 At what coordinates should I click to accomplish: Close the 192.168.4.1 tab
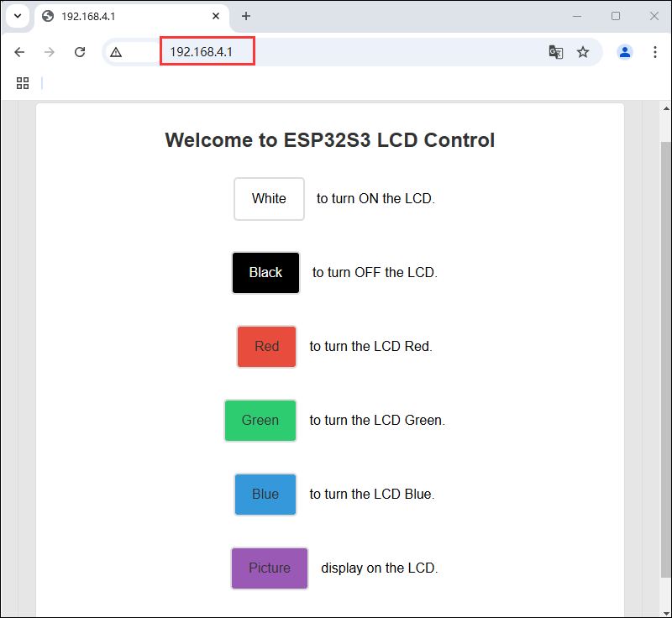[217, 16]
